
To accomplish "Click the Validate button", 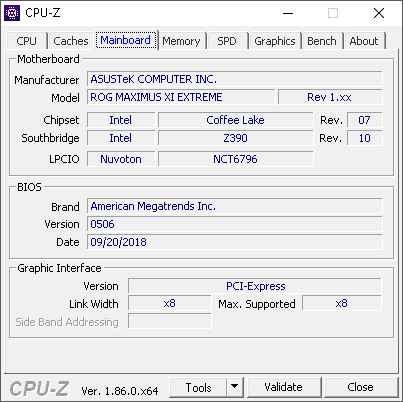I will pyautogui.click(x=283, y=387).
